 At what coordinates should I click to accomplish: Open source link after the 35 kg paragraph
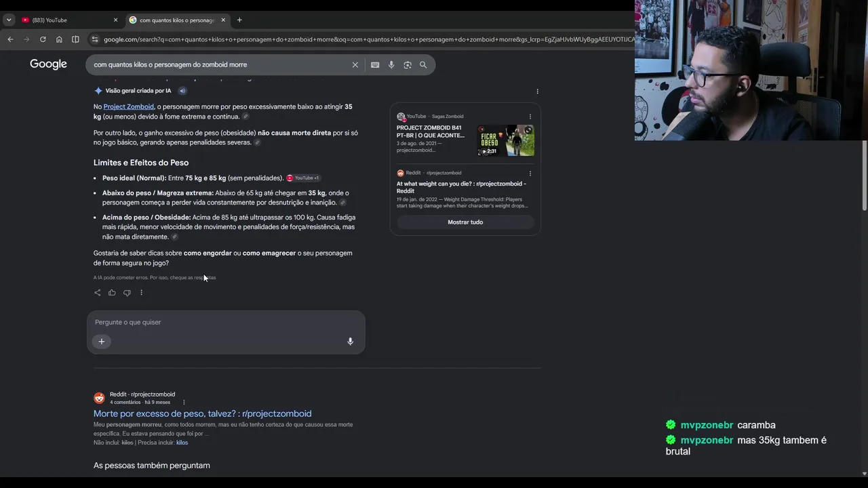[245, 117]
